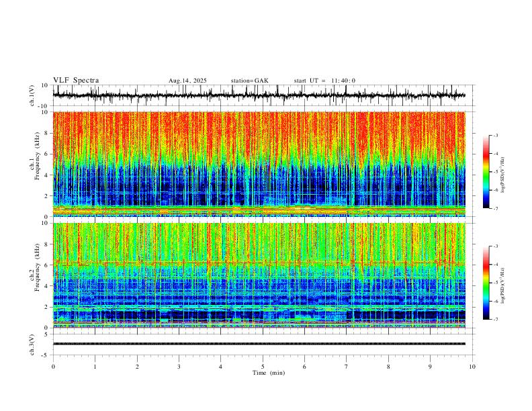Click time axis tick label "3"

pyautogui.click(x=179, y=367)
